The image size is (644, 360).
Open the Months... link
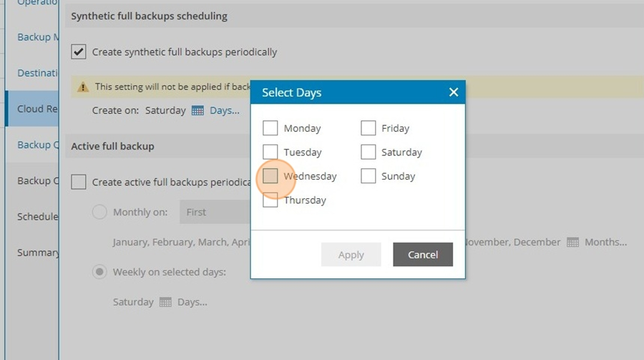[x=606, y=242]
